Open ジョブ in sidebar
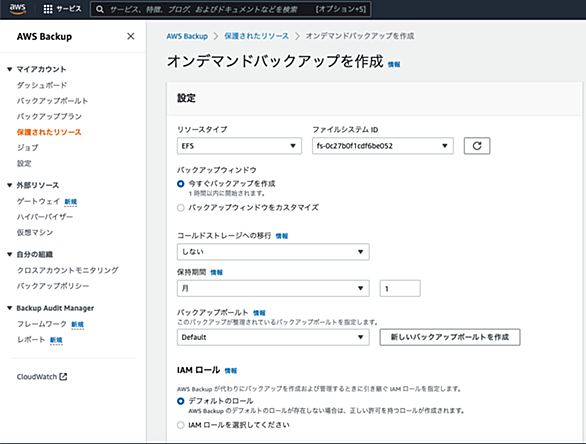This screenshot has width=586, height=444. pos(27,148)
